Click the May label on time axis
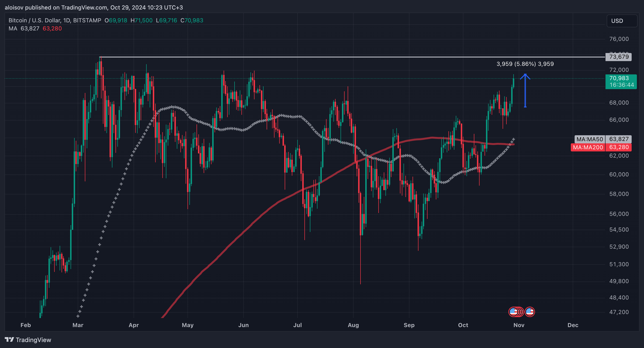 (187, 325)
